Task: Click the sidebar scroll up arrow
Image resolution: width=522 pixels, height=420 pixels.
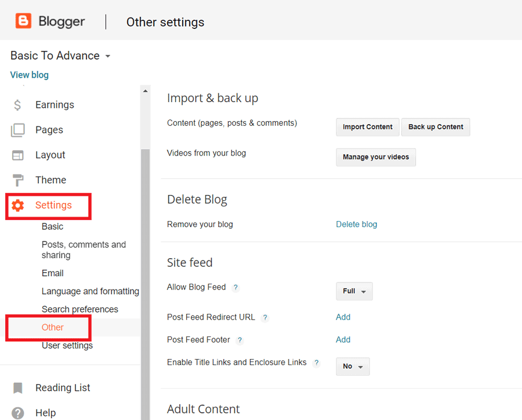Action: [x=146, y=91]
